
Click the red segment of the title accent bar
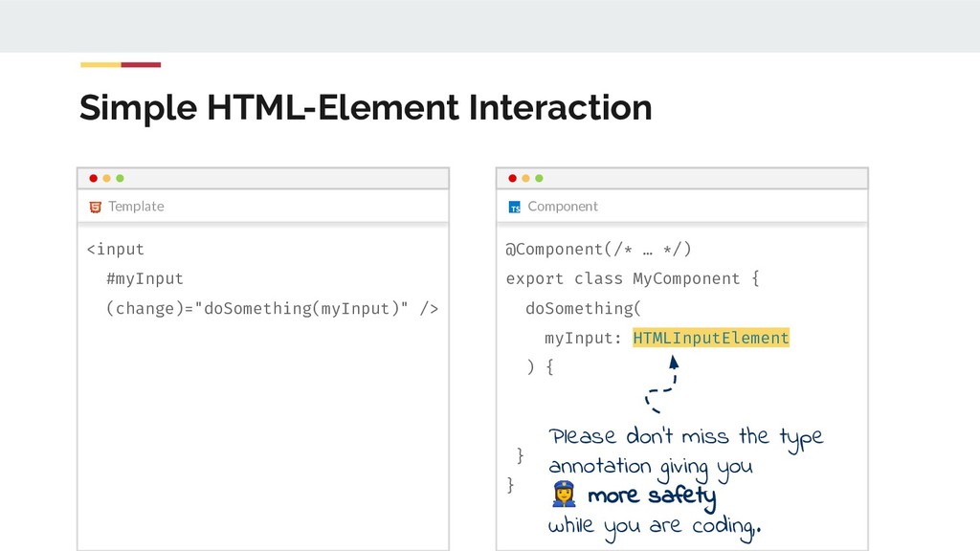(x=141, y=65)
